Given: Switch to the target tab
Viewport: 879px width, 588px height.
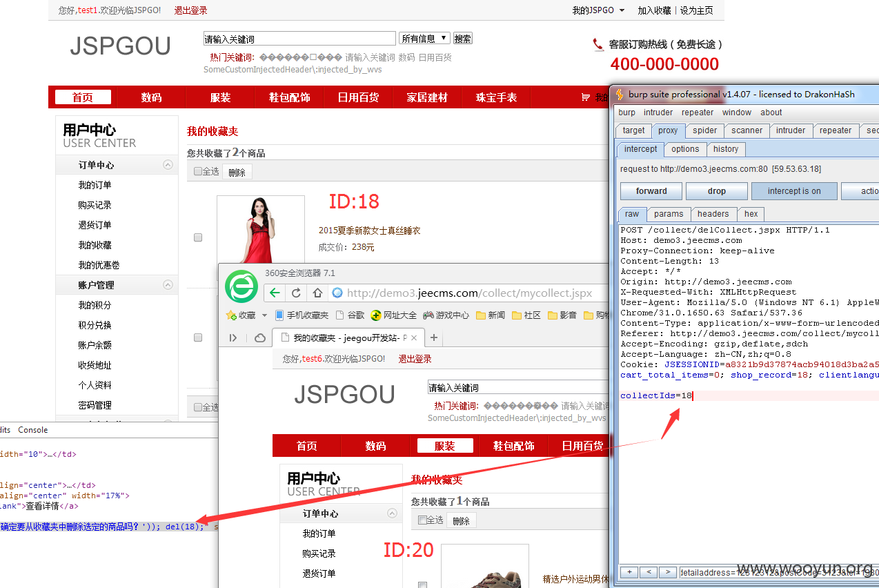Looking at the screenshot, I should [633, 130].
